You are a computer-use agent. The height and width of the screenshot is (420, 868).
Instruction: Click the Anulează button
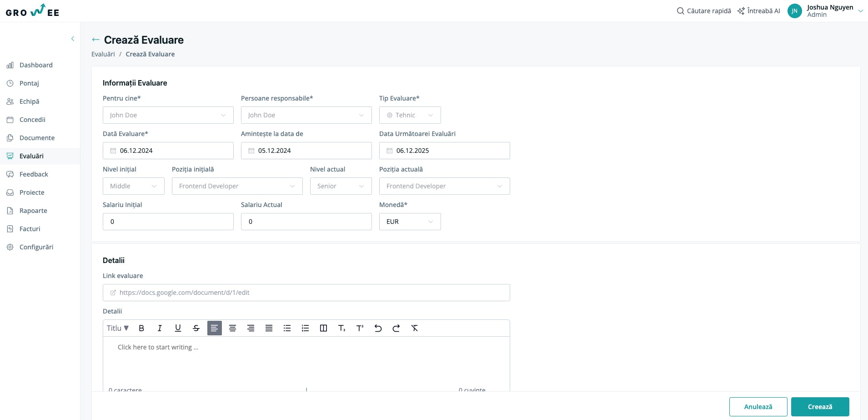758,407
